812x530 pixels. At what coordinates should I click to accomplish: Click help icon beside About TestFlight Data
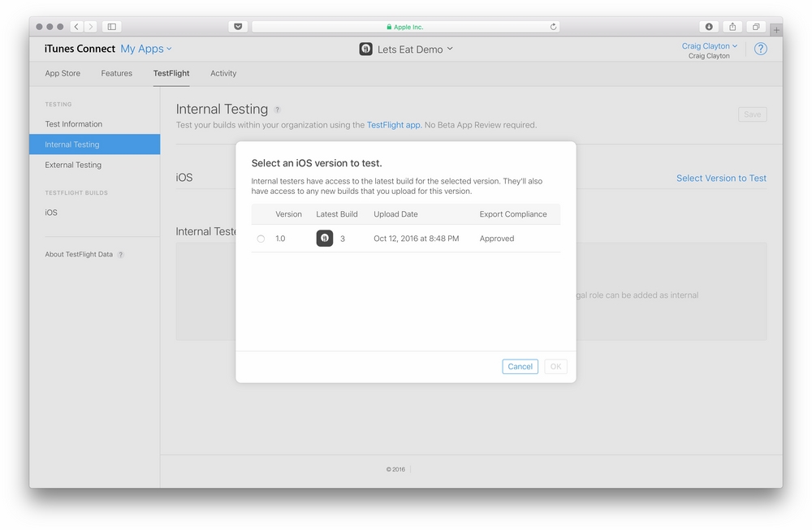click(x=120, y=255)
